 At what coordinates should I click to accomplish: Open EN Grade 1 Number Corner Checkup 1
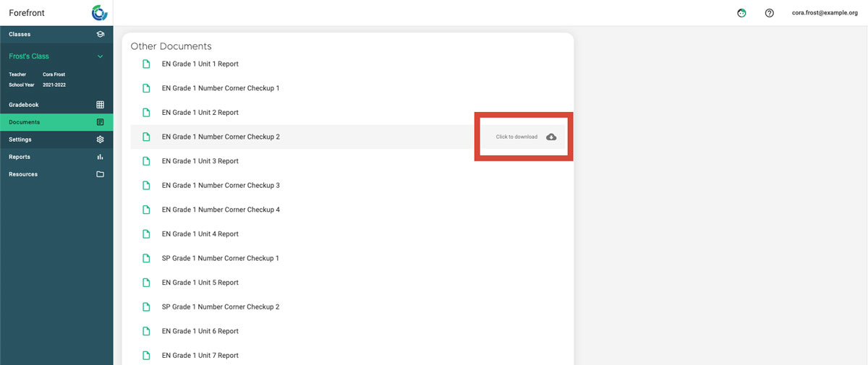pos(221,88)
